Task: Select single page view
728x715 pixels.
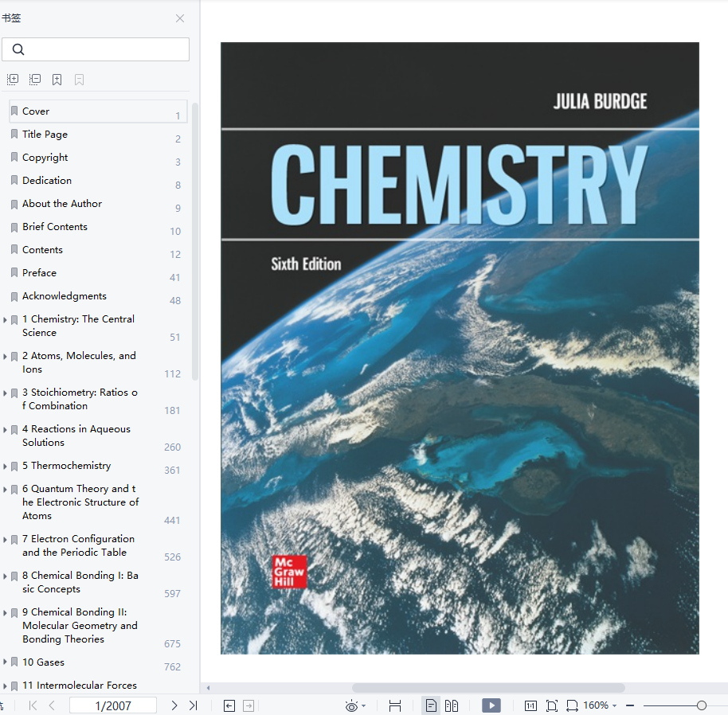Action: tap(431, 706)
